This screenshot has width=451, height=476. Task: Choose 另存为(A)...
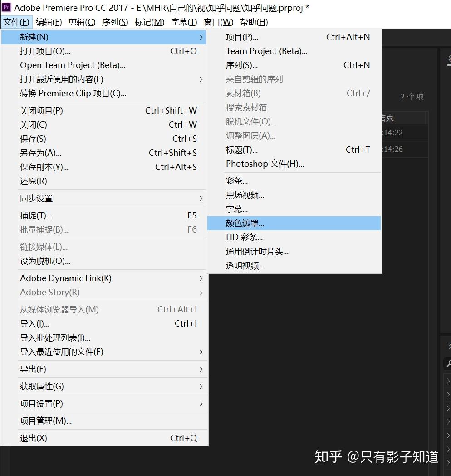click(x=104, y=153)
